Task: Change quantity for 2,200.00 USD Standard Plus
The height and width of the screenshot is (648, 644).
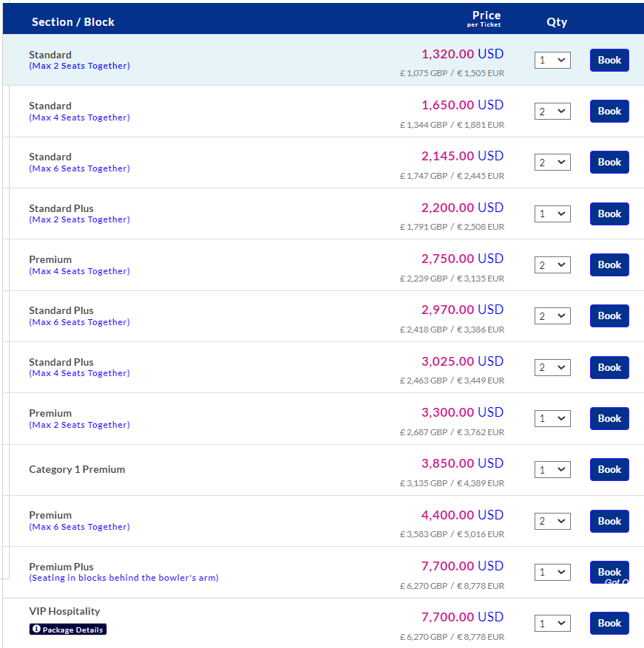Action: pyautogui.click(x=552, y=214)
